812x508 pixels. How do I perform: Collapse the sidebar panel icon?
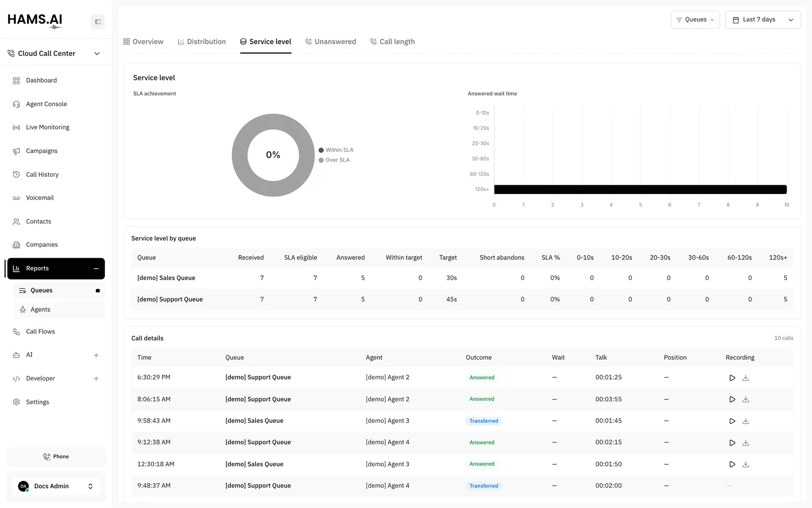tap(98, 22)
